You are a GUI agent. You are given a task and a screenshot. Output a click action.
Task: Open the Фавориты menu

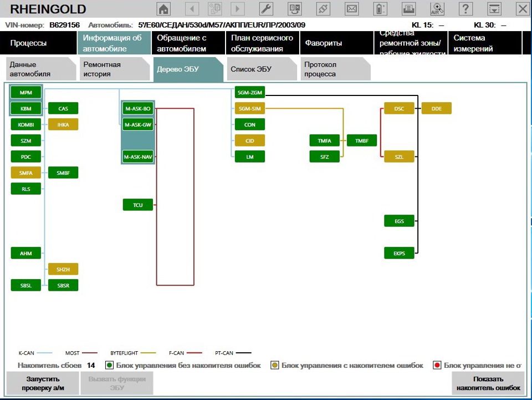click(336, 43)
